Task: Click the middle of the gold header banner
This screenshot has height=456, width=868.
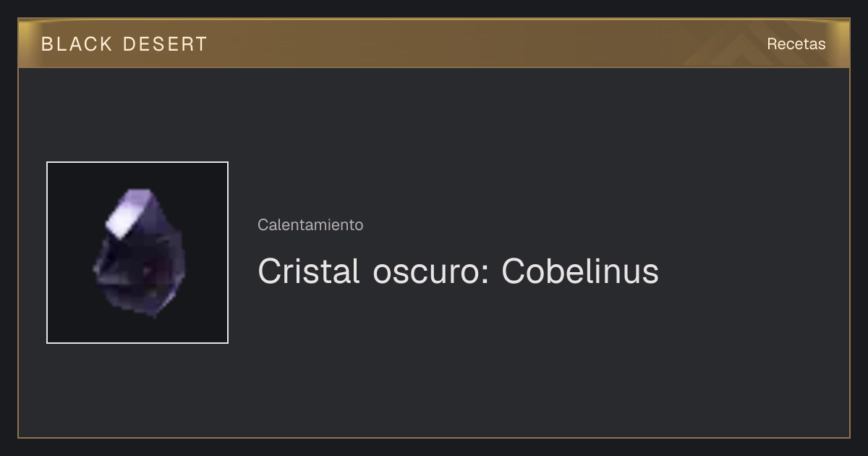Action: [434, 43]
